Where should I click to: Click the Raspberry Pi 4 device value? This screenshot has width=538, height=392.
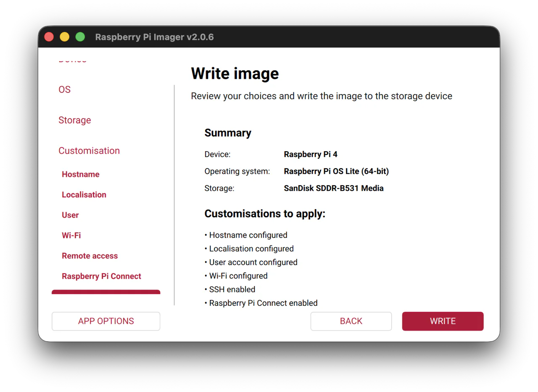(x=311, y=154)
